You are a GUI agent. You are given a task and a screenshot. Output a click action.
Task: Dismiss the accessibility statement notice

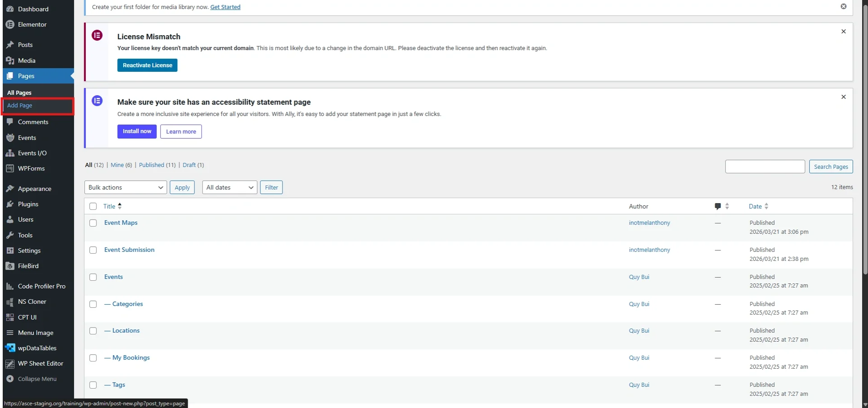pyautogui.click(x=843, y=97)
